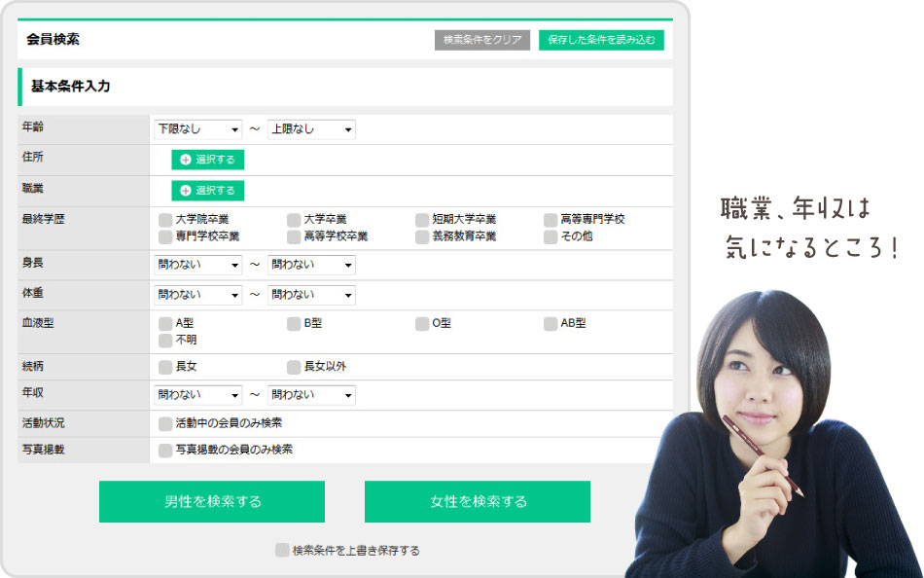Toggle the AB型 blood type checkbox
This screenshot has height=578, width=924.
(551, 324)
